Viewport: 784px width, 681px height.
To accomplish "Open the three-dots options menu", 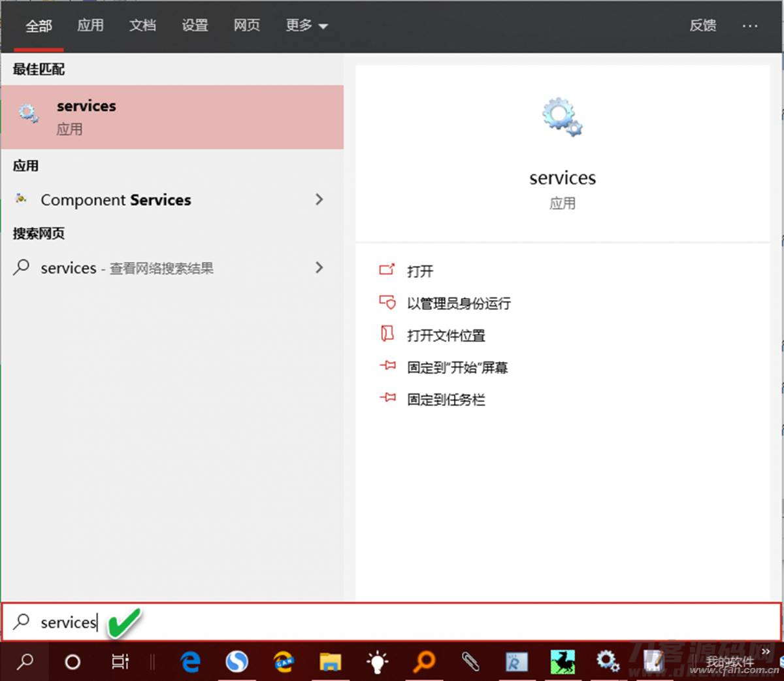I will click(x=750, y=26).
